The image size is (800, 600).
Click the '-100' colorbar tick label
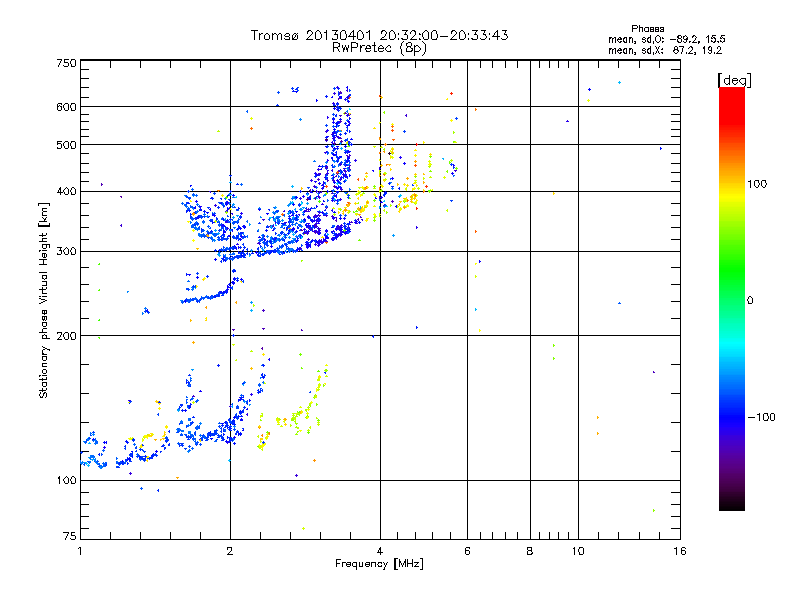761,417
